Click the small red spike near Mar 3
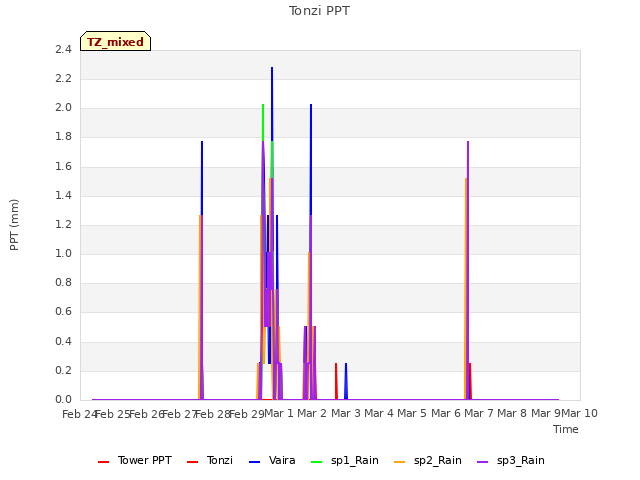640x480 pixels. pyautogui.click(x=336, y=382)
